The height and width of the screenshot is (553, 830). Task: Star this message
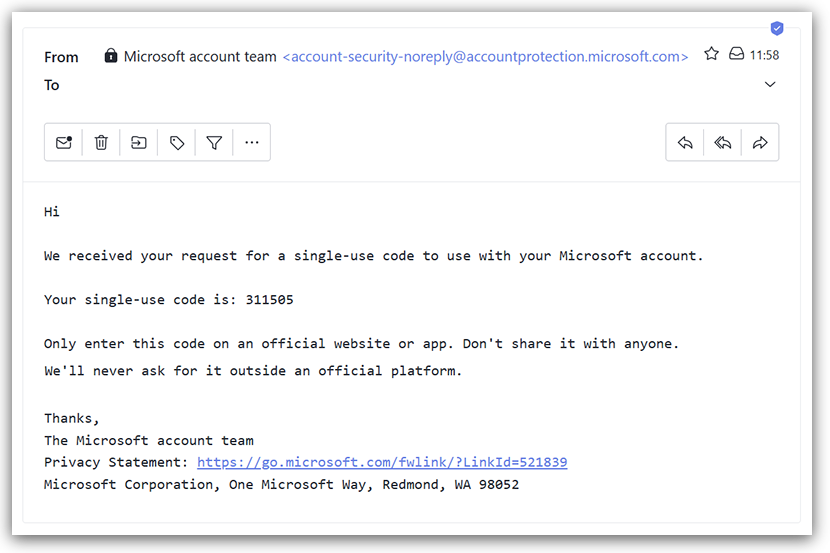tap(711, 54)
